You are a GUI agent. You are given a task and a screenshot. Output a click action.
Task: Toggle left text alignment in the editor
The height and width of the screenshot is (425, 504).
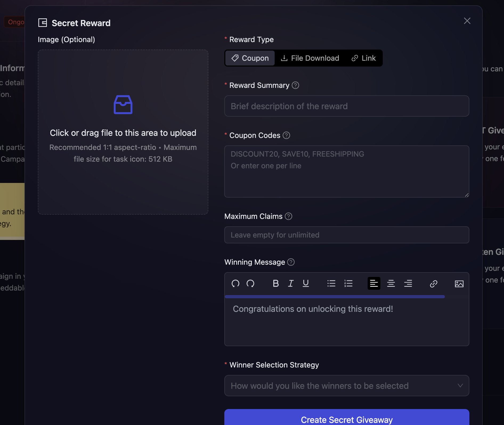[x=374, y=283]
